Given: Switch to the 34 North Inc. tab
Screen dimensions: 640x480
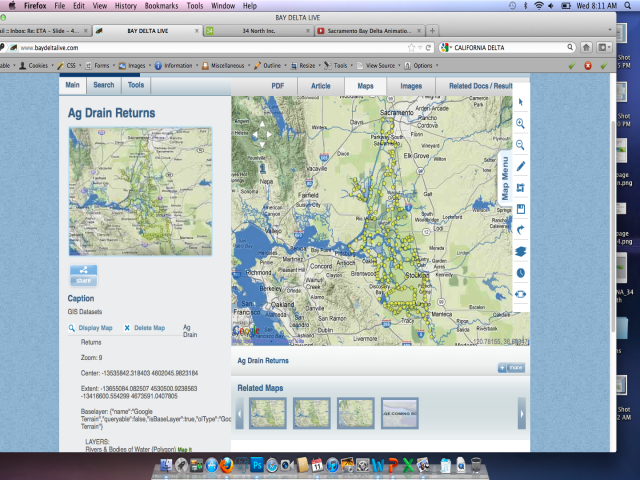Looking at the screenshot, I should [x=259, y=31].
